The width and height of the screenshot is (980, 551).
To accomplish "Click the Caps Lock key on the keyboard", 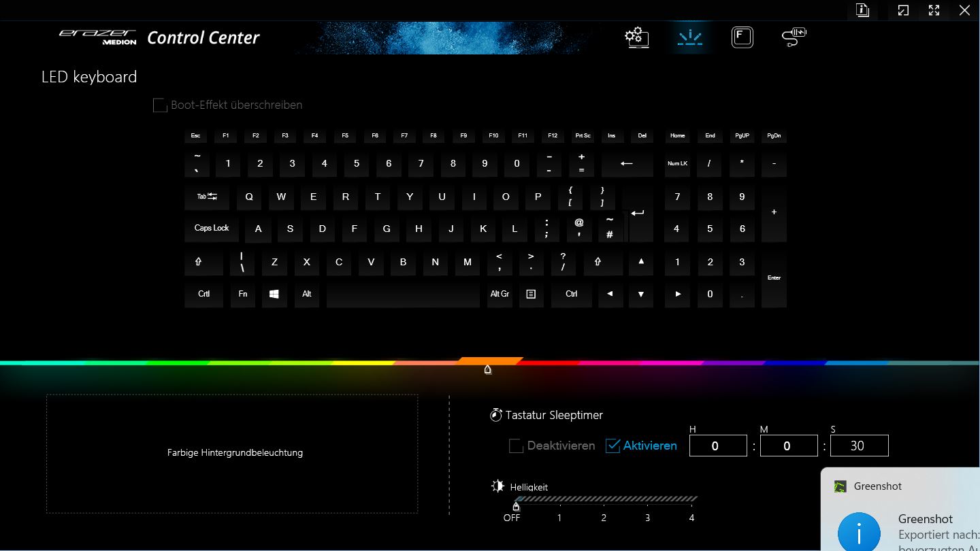I will (212, 229).
